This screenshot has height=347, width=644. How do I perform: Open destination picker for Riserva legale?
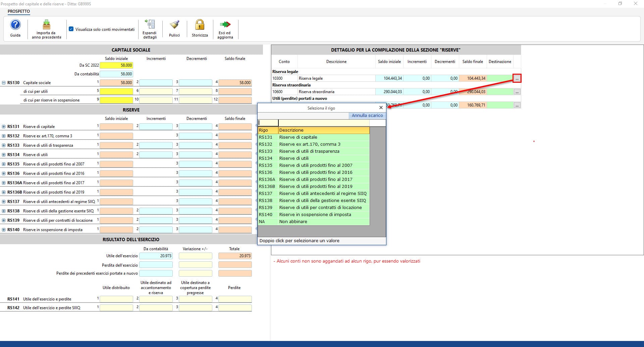pyautogui.click(x=517, y=78)
